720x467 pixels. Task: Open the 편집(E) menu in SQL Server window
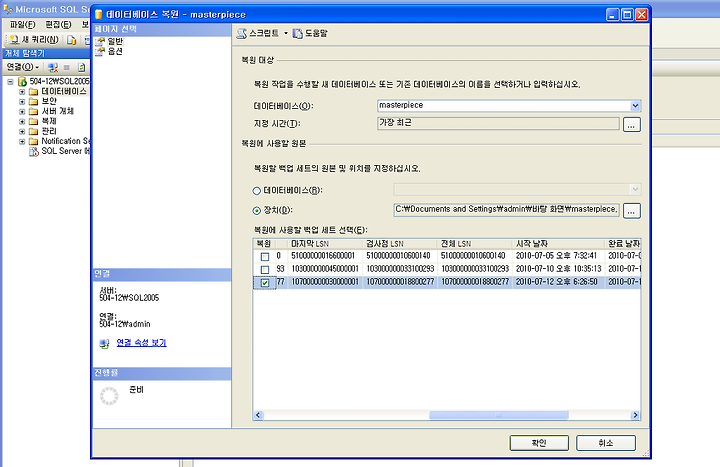tap(58, 24)
